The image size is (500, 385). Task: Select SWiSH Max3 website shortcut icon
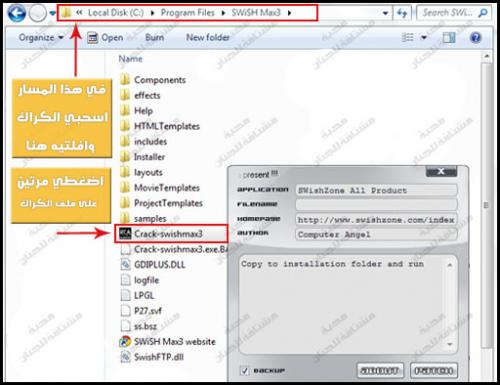125,341
